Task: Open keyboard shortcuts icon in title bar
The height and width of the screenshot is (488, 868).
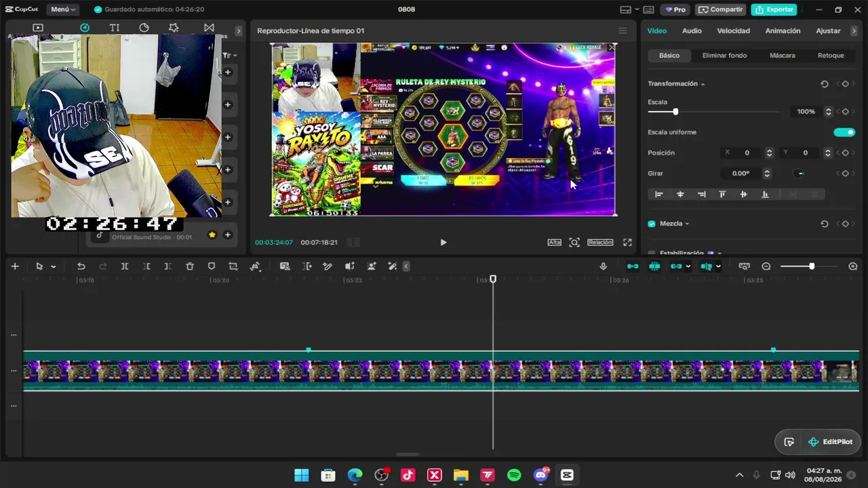Action: click(648, 9)
